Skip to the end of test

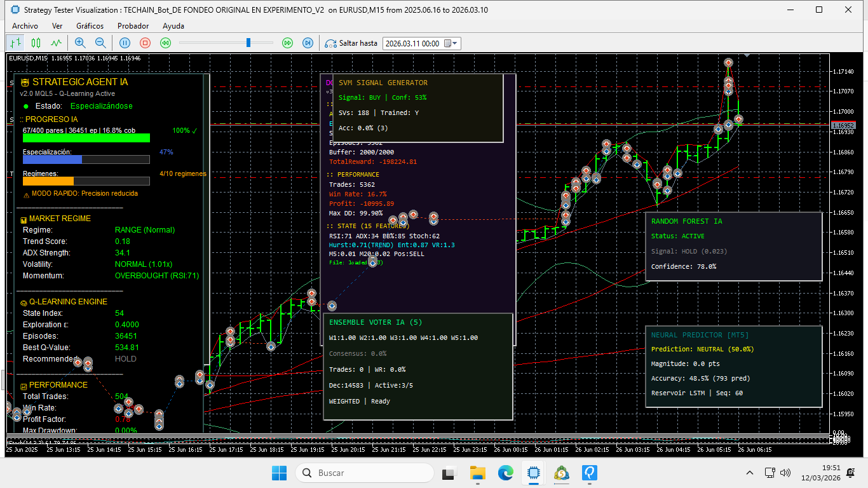pyautogui.click(x=308, y=43)
